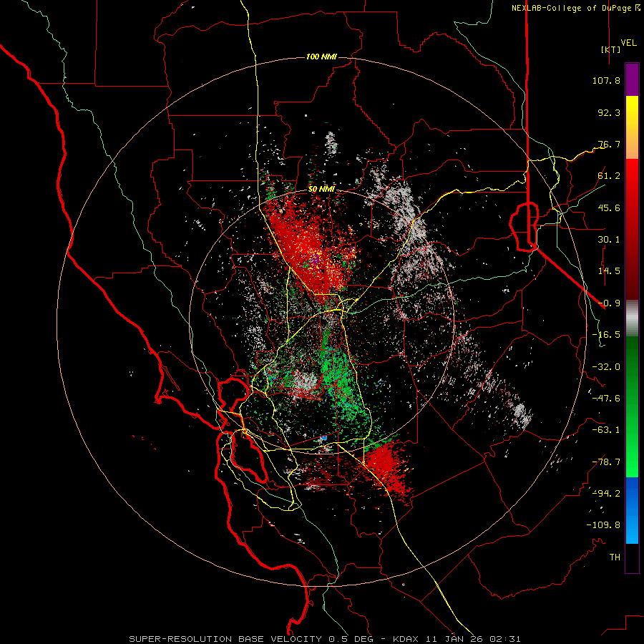Click the gray near-zero color bar segment
This screenshot has height=644, width=644.
[632, 318]
